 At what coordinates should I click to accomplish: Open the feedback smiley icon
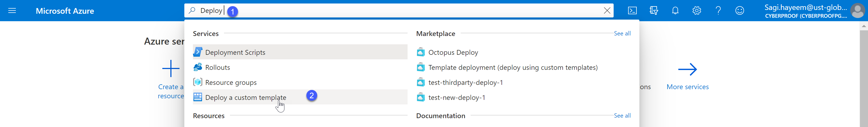tap(740, 11)
